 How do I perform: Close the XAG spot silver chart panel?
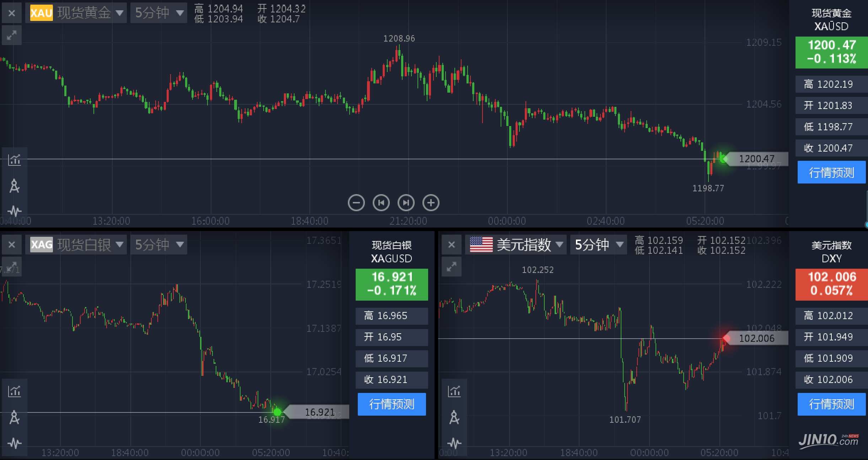(x=12, y=245)
